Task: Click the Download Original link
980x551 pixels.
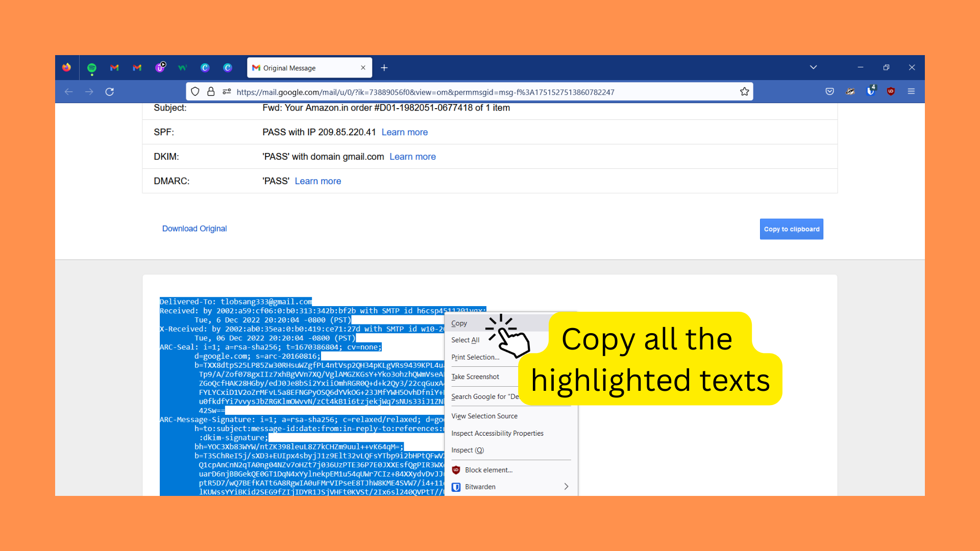Action: (x=194, y=229)
